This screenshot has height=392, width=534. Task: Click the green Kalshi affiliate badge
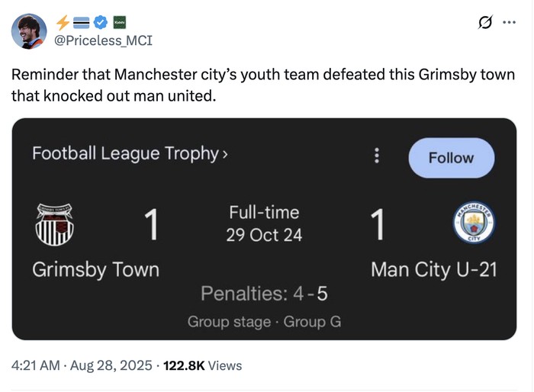pos(120,22)
